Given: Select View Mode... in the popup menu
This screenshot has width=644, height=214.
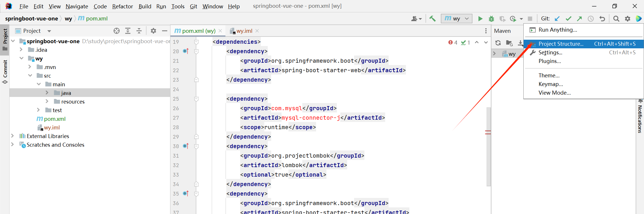Looking at the screenshot, I should click(x=584, y=93).
